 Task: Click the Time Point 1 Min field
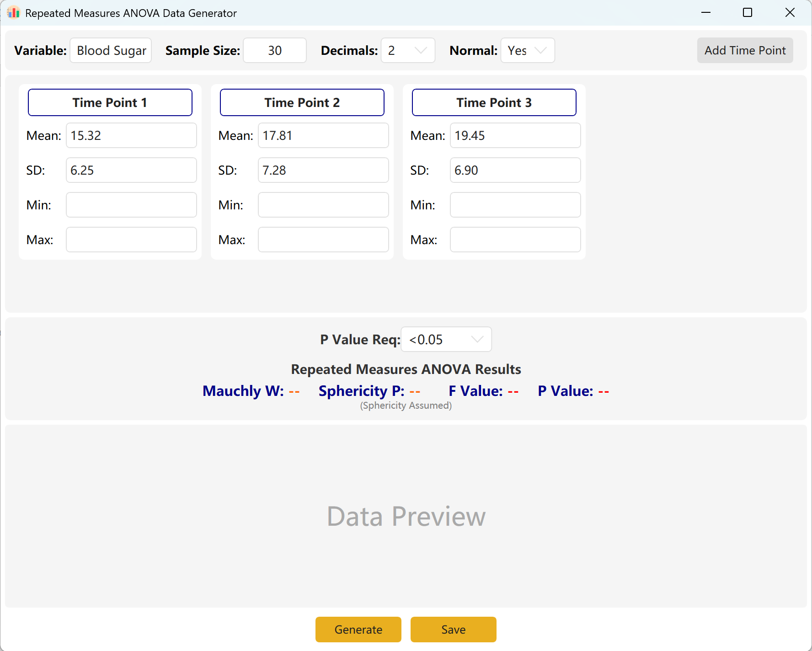(131, 205)
